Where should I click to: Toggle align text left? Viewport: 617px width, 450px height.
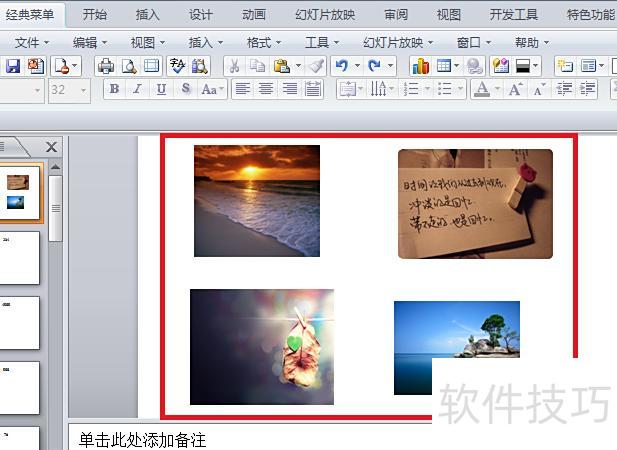(243, 89)
